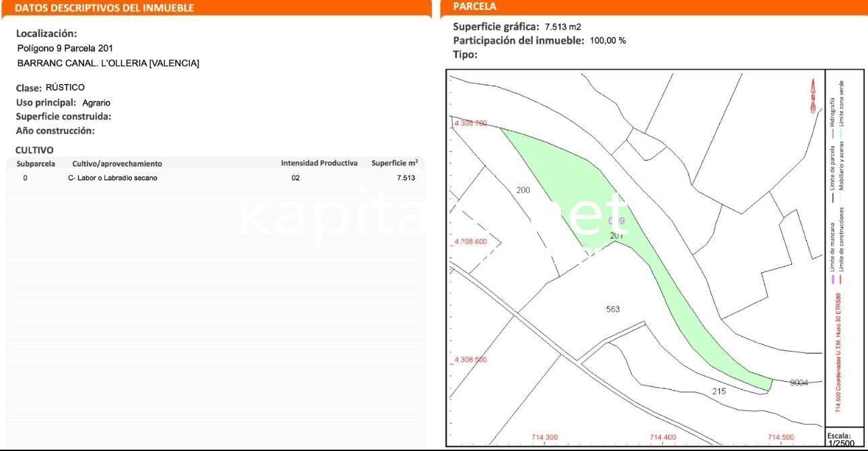The image size is (868, 451).
Task: Select the 4.308.600 coordinate label
Action: point(471,240)
